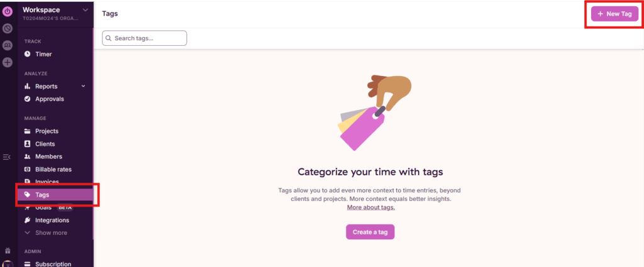Open the people icon in the far-left rail
This screenshot has width=644, height=267.
tap(8, 45)
